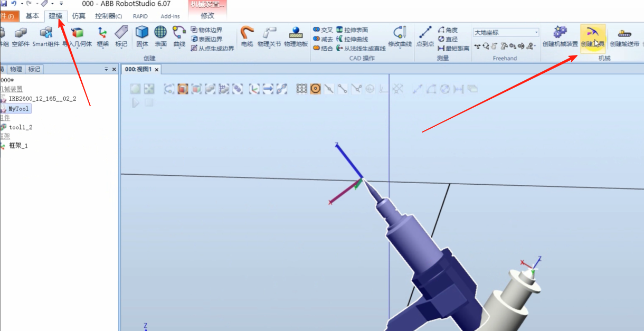Click the view-all zoom fit icon

[x=136, y=89]
